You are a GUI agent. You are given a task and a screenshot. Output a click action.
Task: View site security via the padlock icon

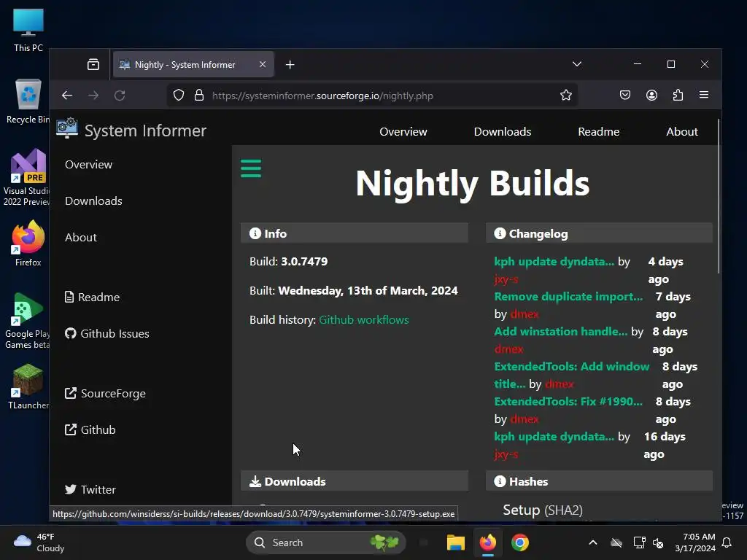pos(199,96)
